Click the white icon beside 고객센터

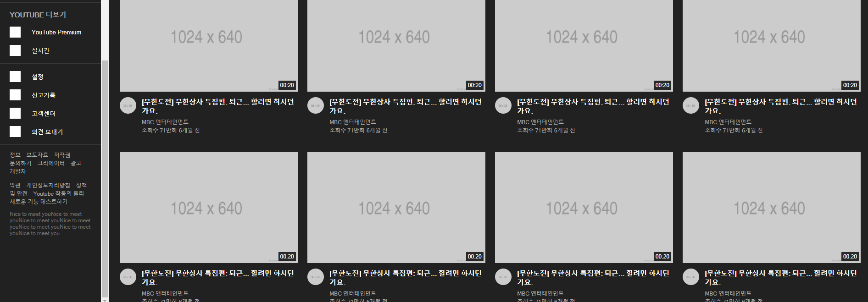click(15, 113)
